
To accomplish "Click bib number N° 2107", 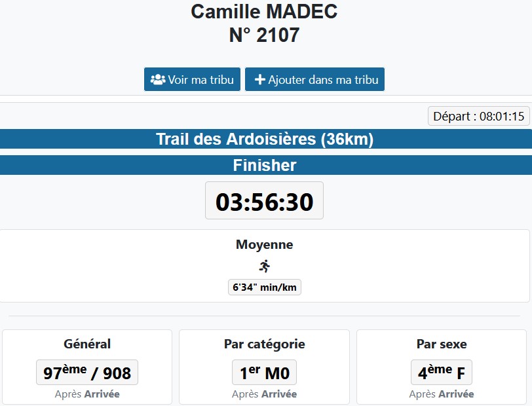I will click(265, 35).
